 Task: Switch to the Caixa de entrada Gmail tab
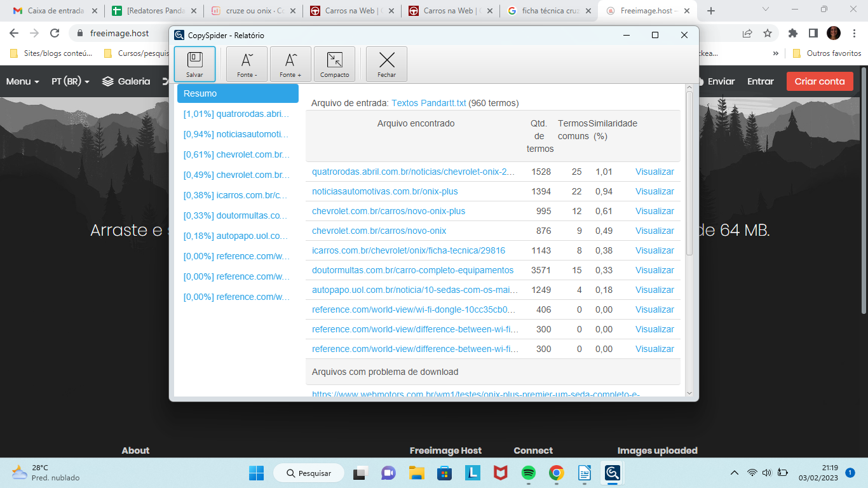click(56, 11)
